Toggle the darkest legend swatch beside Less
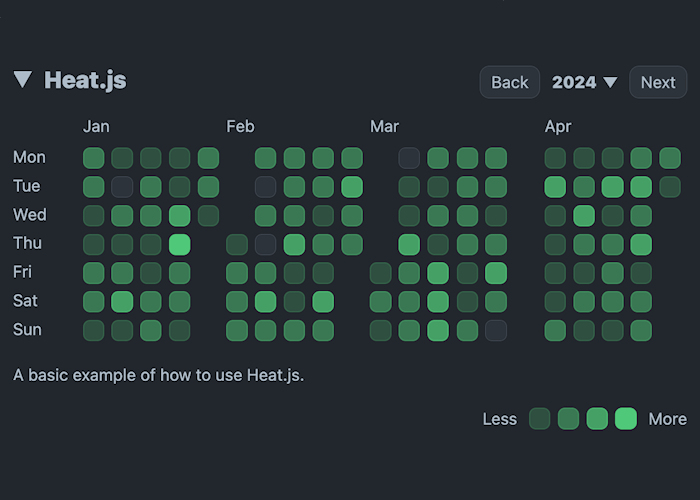The height and width of the screenshot is (500, 700). [x=540, y=419]
